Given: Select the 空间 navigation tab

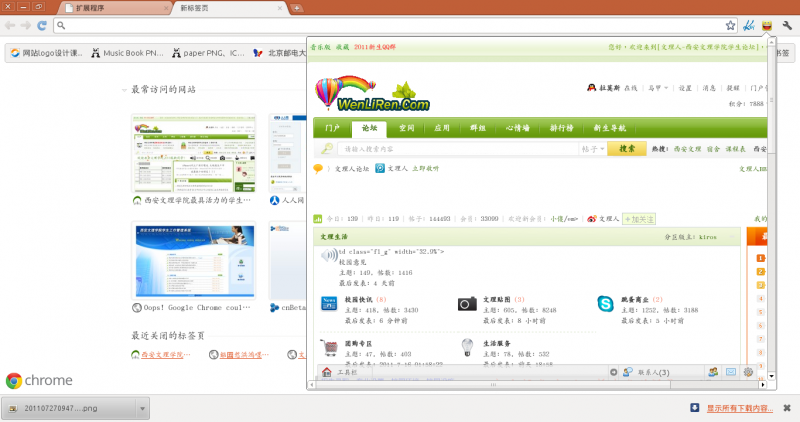Looking at the screenshot, I should pyautogui.click(x=406, y=128).
